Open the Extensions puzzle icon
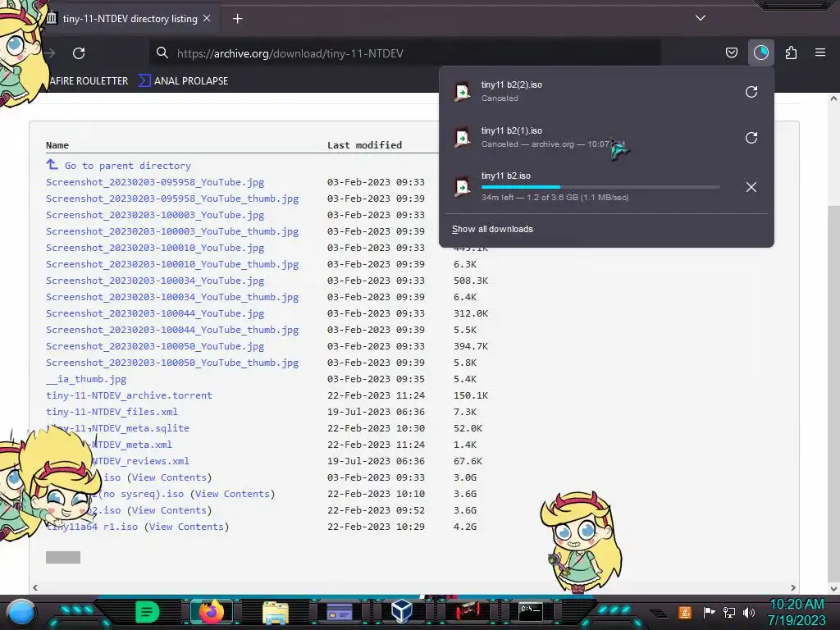Screen dimensions: 840x630 [x=791, y=52]
